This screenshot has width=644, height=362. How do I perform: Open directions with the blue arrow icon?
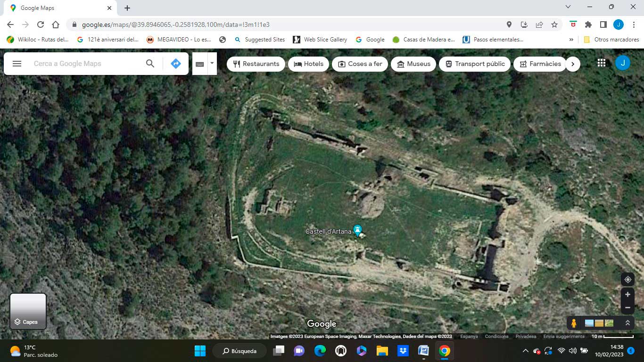click(x=176, y=64)
